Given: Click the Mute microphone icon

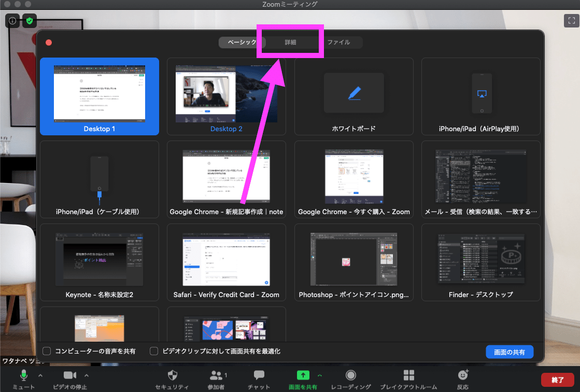Looking at the screenshot, I should pyautogui.click(x=24, y=375).
